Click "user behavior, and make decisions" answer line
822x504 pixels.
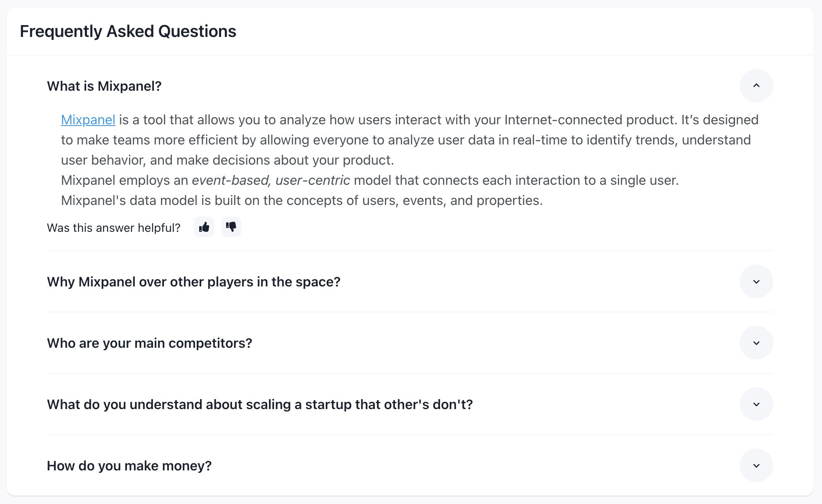point(227,160)
